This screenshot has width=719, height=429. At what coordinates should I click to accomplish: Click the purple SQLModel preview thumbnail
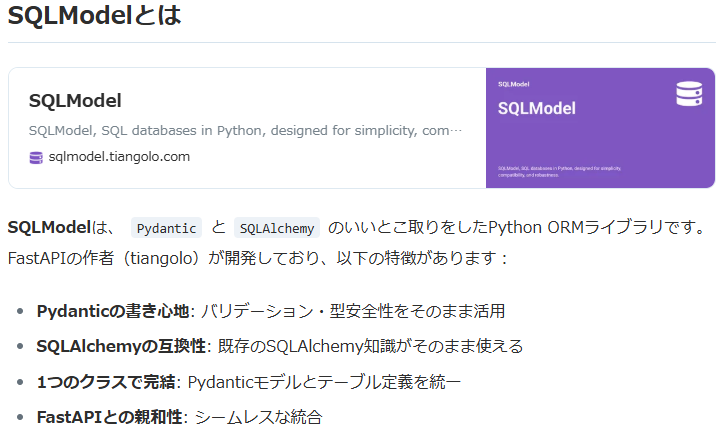coord(600,128)
